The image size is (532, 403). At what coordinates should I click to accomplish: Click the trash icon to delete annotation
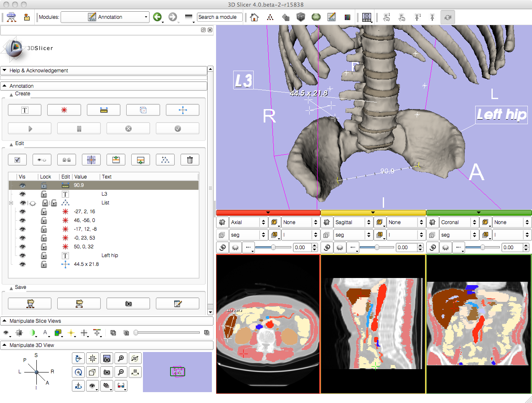coord(190,160)
